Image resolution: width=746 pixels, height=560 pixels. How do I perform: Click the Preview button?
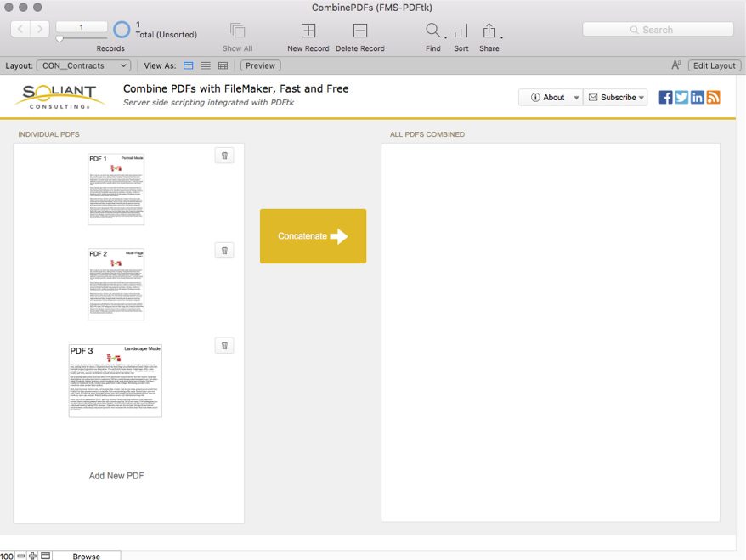pos(260,65)
